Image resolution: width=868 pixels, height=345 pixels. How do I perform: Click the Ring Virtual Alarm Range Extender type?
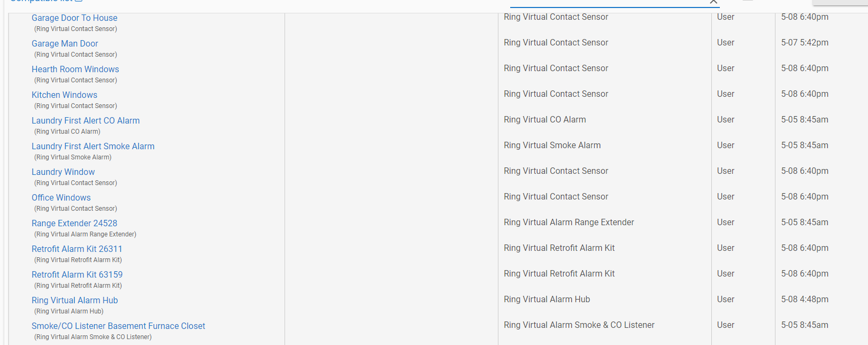[x=569, y=222]
